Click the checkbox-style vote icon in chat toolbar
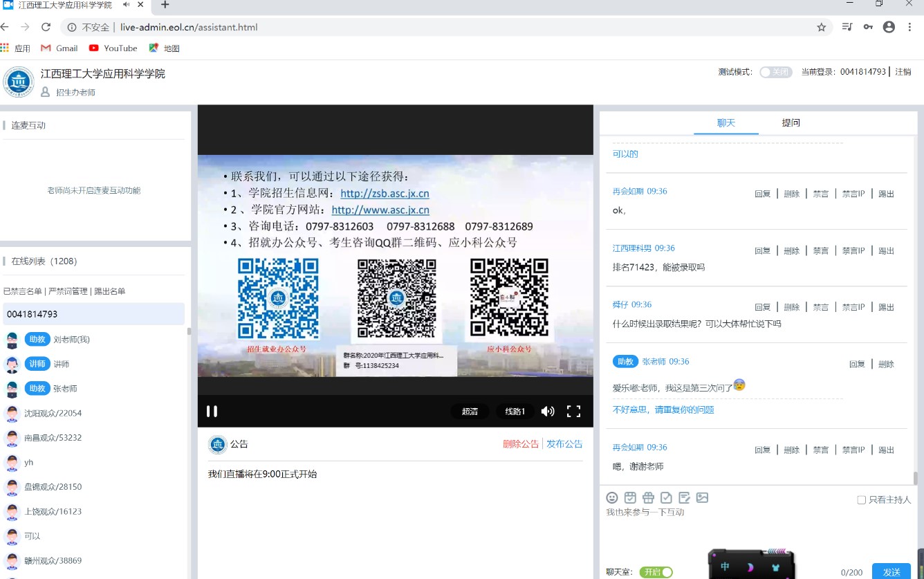The width and height of the screenshot is (924, 579). point(666,497)
